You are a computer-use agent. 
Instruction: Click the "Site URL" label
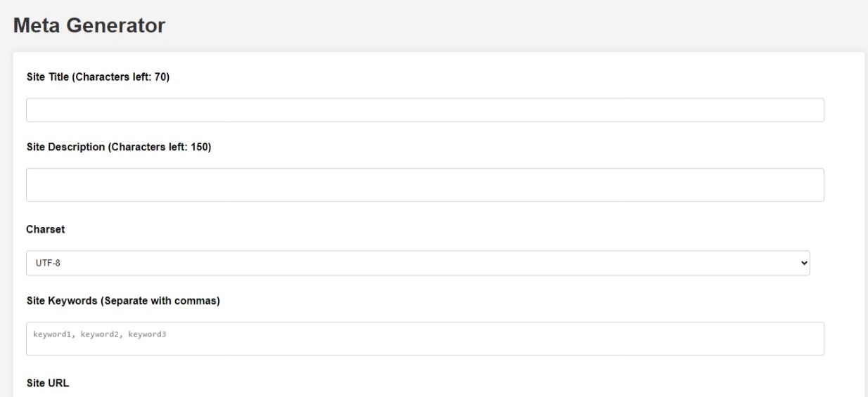[47, 384]
